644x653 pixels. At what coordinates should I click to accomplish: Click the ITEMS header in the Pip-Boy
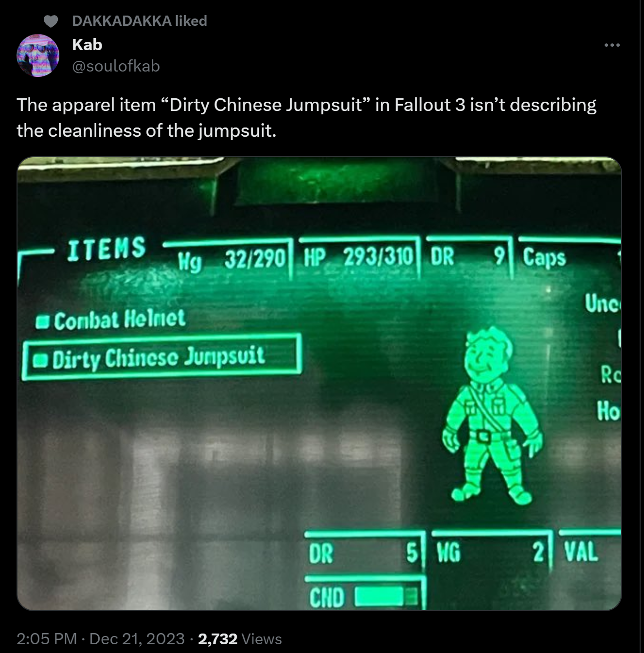[x=107, y=248]
